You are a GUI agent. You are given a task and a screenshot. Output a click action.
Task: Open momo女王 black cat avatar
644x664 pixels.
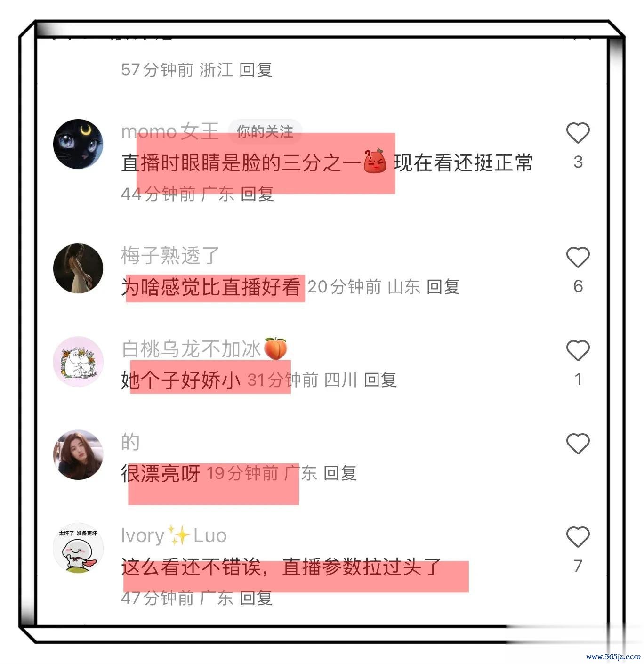[x=78, y=144]
